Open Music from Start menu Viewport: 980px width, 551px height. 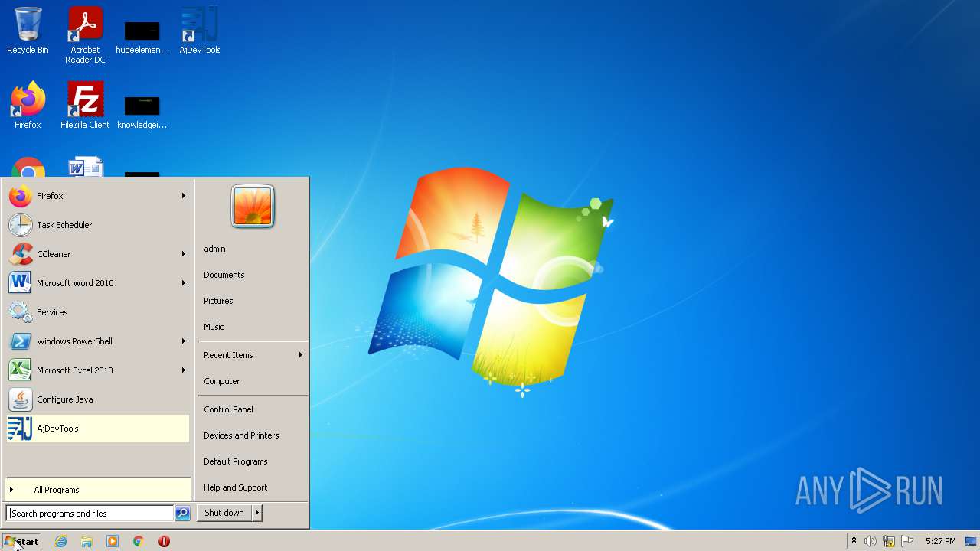[x=253, y=327]
